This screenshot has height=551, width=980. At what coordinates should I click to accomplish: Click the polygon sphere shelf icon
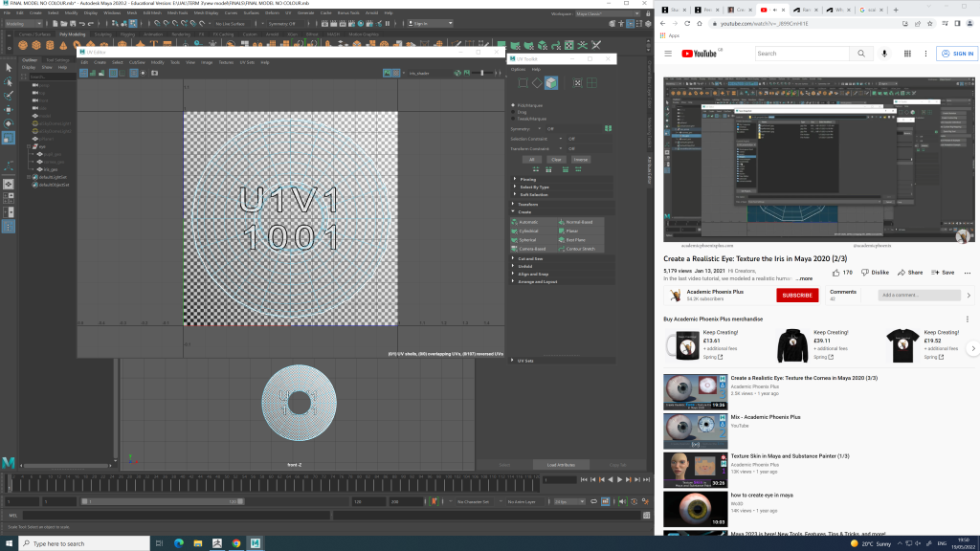pyautogui.click(x=23, y=45)
